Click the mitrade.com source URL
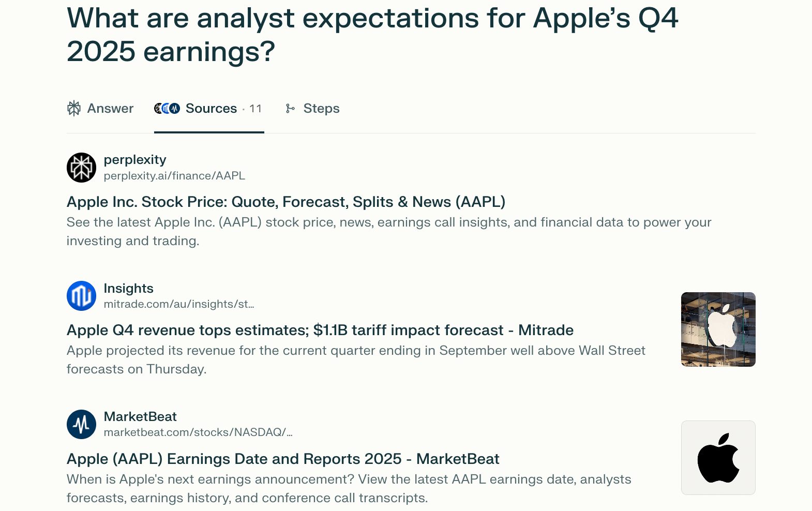 178,304
